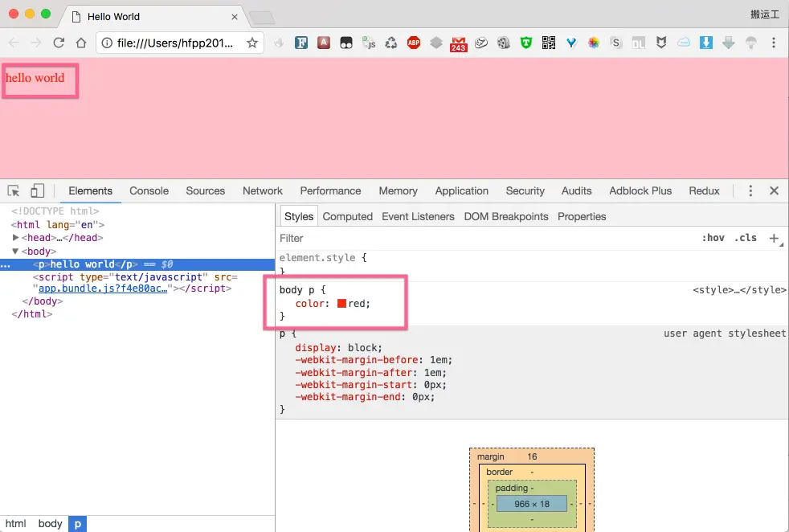Open the S extension icon
The width and height of the screenshot is (789, 532).
(x=616, y=43)
